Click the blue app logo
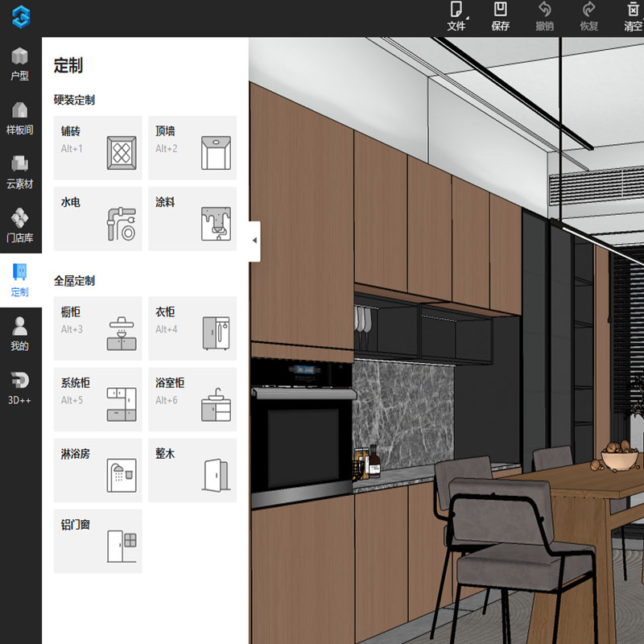The height and width of the screenshot is (644, 644). point(21,17)
